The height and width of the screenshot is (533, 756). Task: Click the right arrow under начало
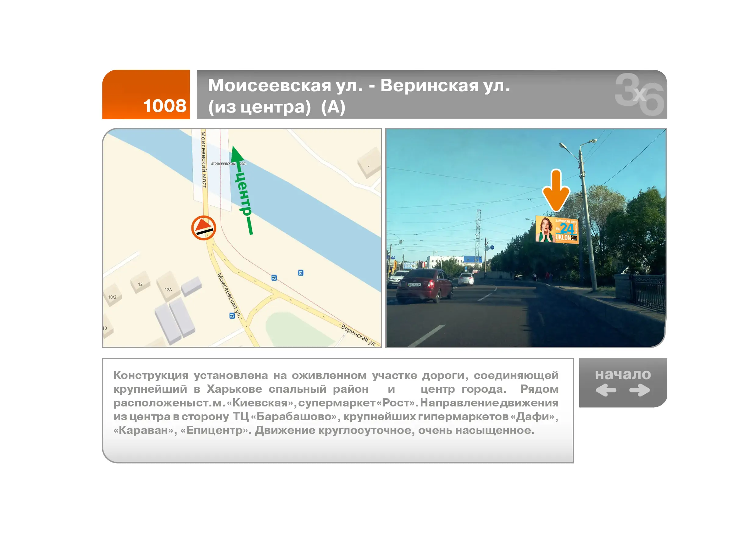[640, 390]
